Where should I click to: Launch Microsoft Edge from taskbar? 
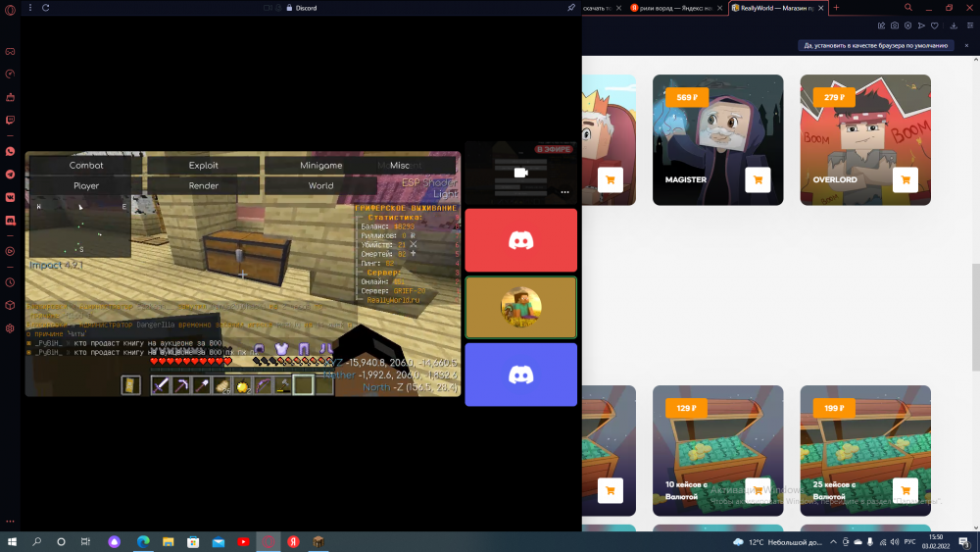[x=143, y=541]
